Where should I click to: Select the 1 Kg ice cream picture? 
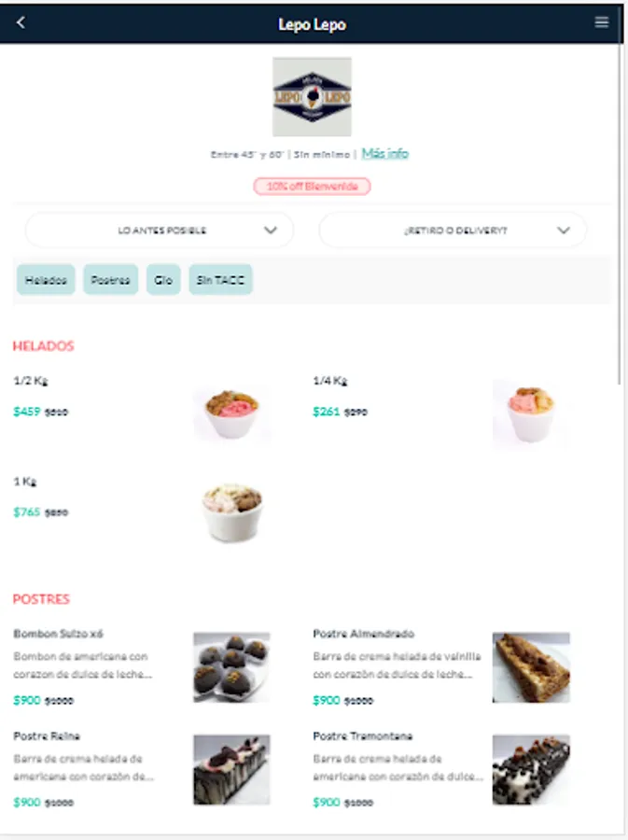[x=231, y=512]
